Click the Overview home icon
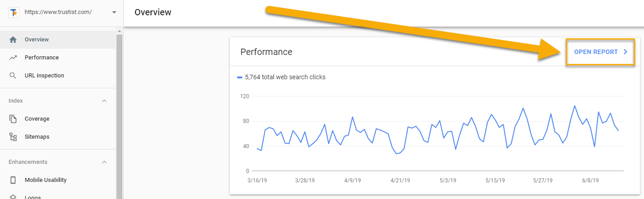 pos(13,40)
